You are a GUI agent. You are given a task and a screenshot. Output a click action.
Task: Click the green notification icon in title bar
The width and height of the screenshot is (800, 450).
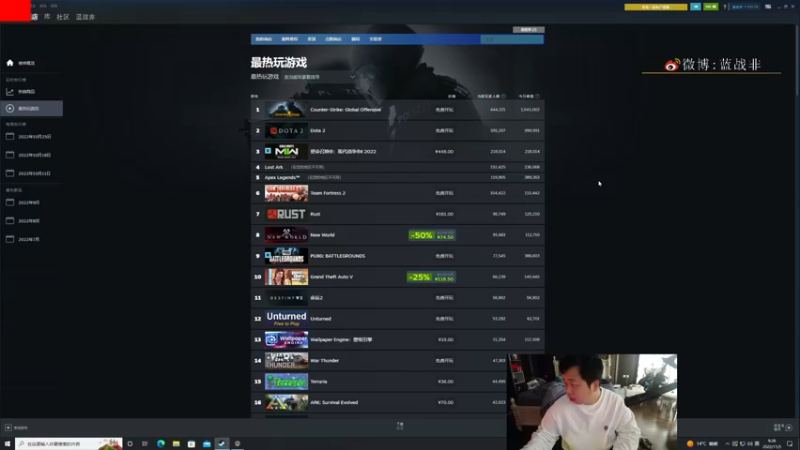(711, 7)
